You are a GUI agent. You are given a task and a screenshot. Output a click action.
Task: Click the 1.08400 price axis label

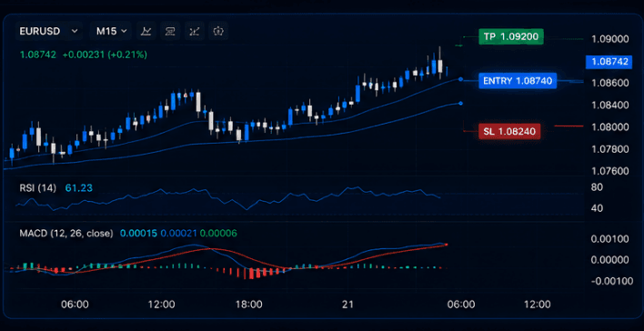pos(610,105)
